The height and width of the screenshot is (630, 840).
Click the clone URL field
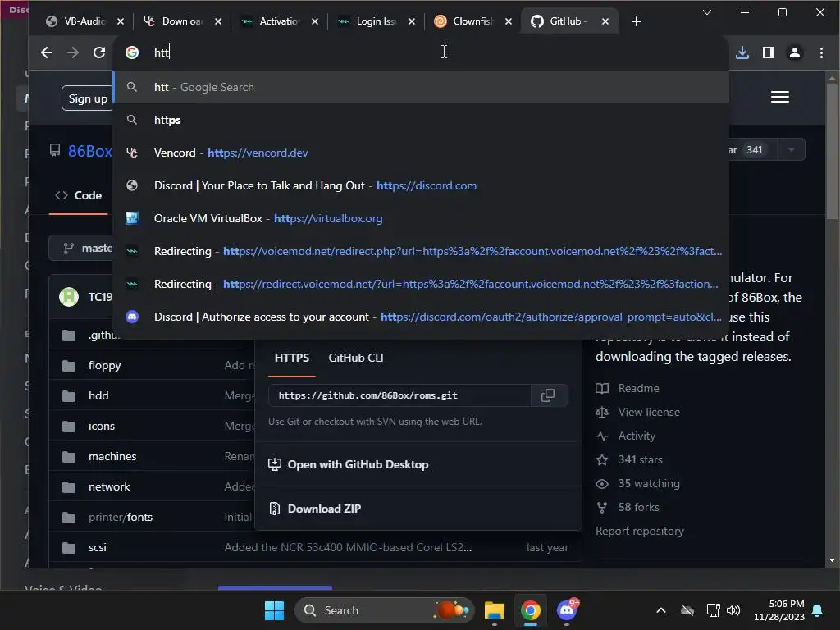point(399,395)
